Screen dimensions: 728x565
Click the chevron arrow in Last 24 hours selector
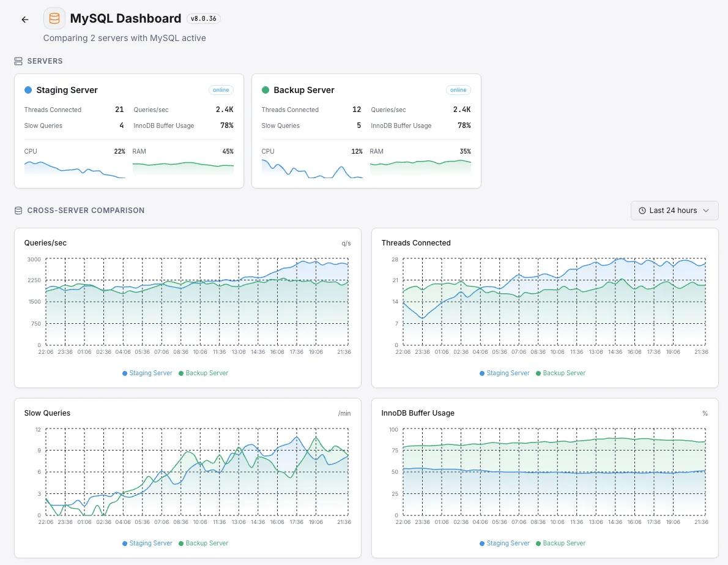tap(706, 211)
